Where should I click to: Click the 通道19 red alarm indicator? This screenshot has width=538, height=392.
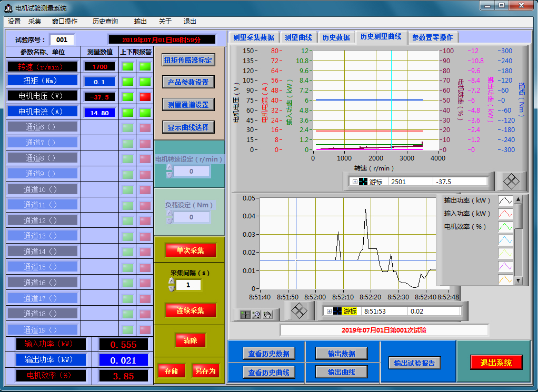click(x=145, y=330)
